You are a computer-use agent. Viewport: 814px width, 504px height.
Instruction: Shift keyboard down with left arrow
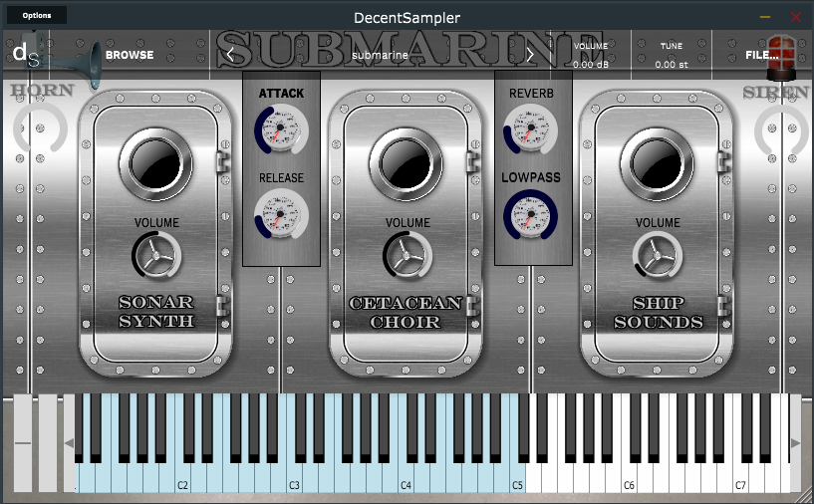tap(69, 443)
